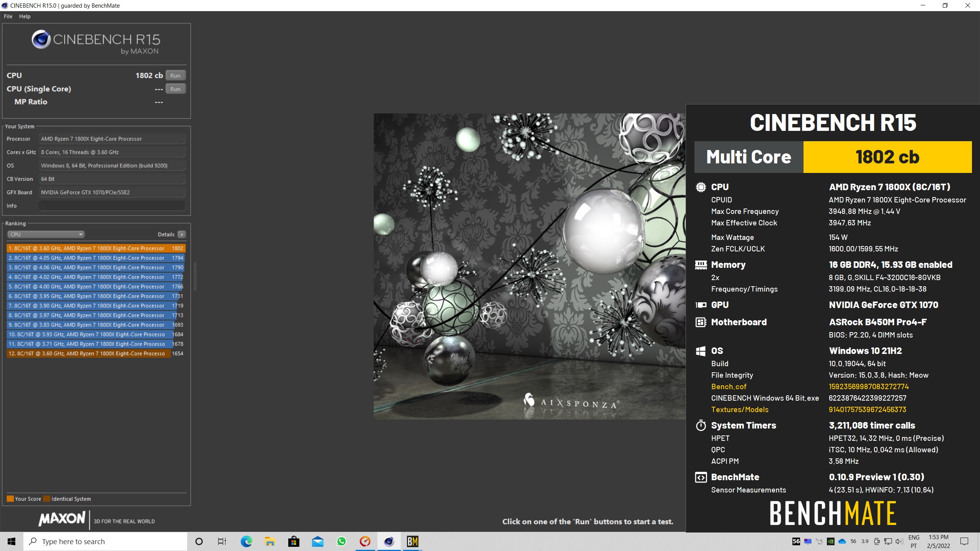Click the BenchMate code-bracket icon
This screenshot has width=980, height=551.
click(x=701, y=477)
